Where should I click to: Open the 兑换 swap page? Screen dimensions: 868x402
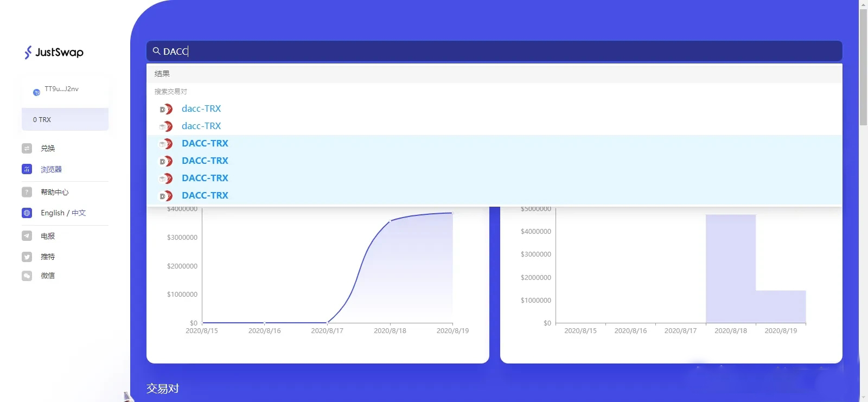(48, 148)
